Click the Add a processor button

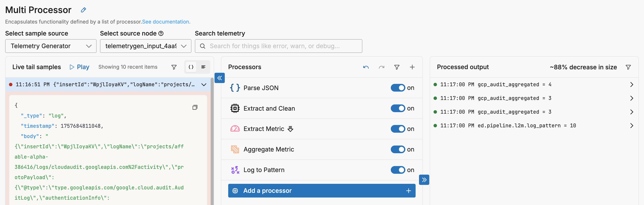pos(322,191)
